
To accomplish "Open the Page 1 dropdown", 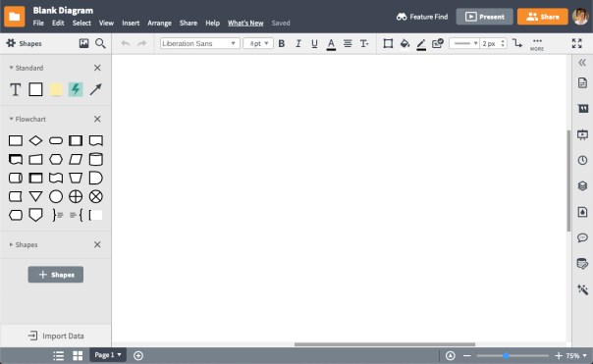I will (108, 355).
